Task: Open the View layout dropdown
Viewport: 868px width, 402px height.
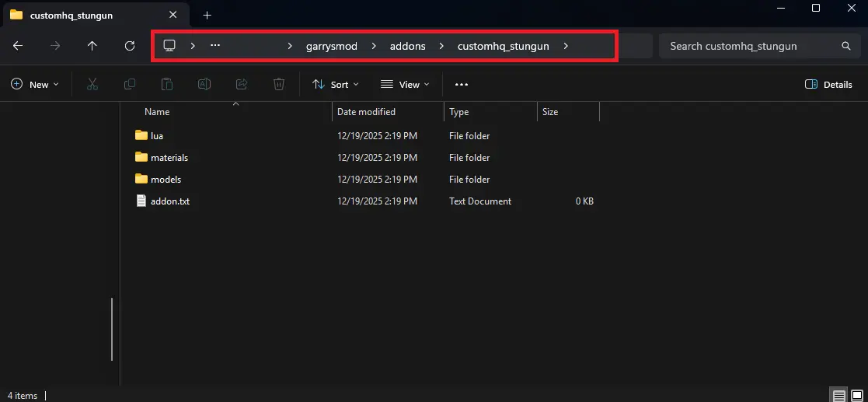Action: pos(405,84)
